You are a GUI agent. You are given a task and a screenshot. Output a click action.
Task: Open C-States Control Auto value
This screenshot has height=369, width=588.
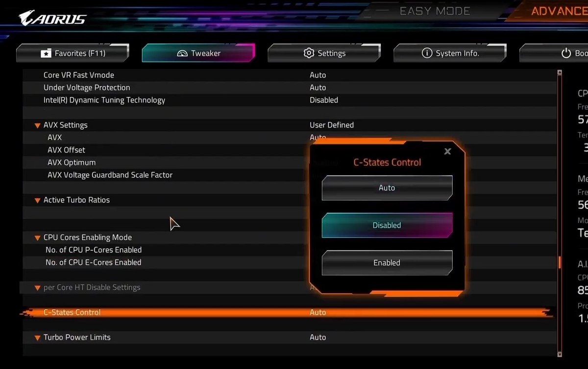point(318,312)
